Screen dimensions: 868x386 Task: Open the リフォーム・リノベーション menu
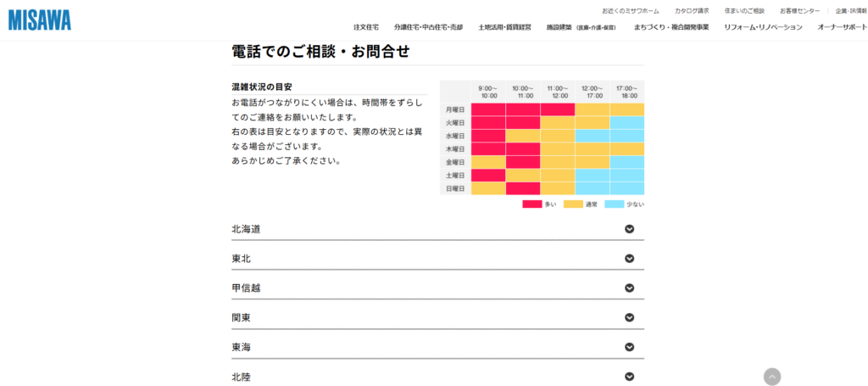click(763, 27)
